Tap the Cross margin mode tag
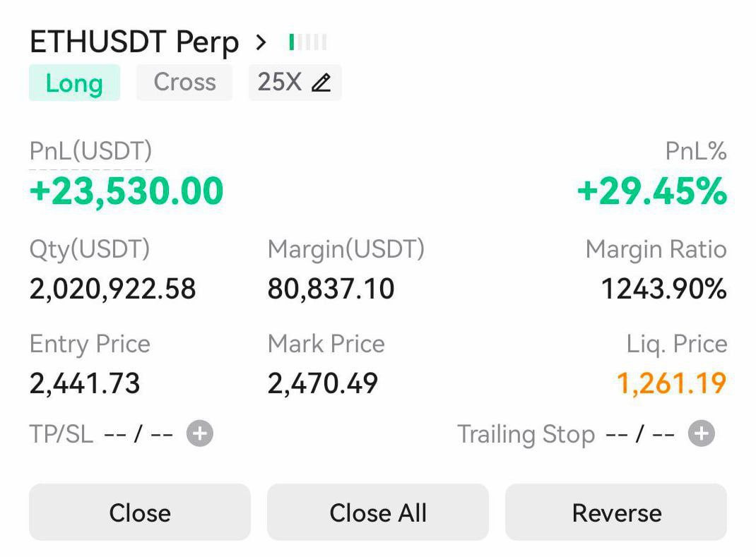756x557 pixels. click(x=184, y=83)
